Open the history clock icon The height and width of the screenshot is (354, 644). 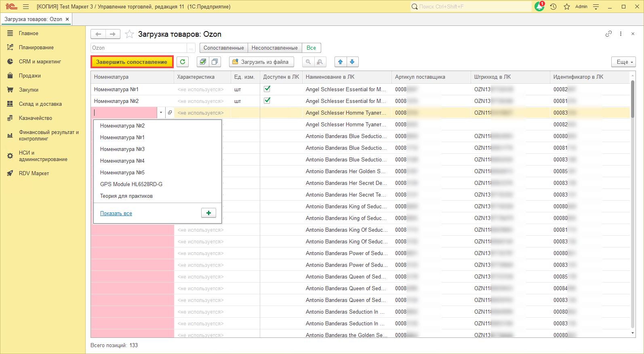[553, 7]
